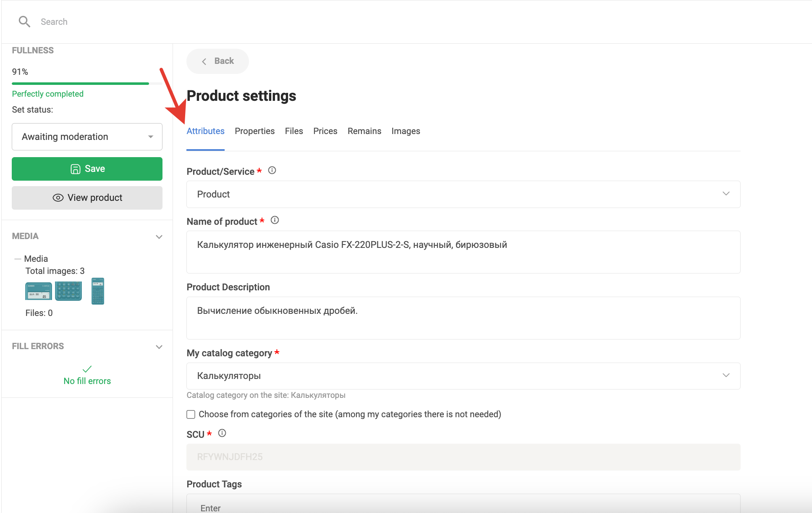812x513 pixels.
Task: Edit the Product Description text area
Action: tap(463, 318)
